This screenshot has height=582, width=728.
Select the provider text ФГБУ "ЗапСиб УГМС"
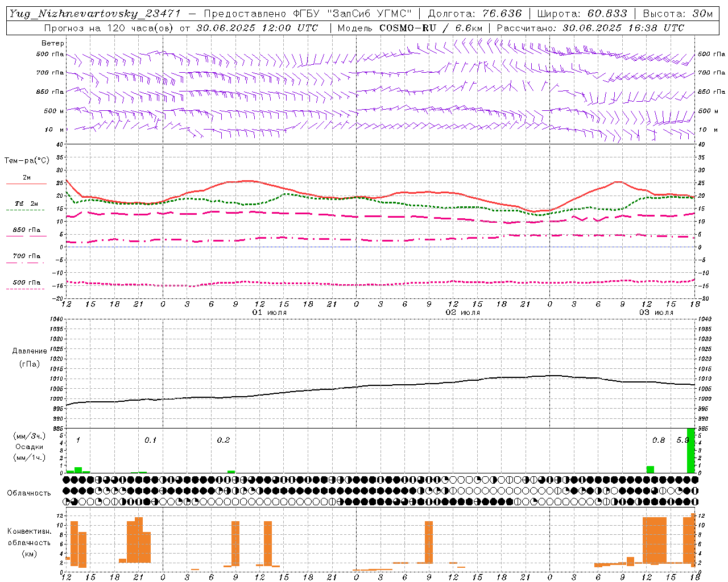point(352,14)
